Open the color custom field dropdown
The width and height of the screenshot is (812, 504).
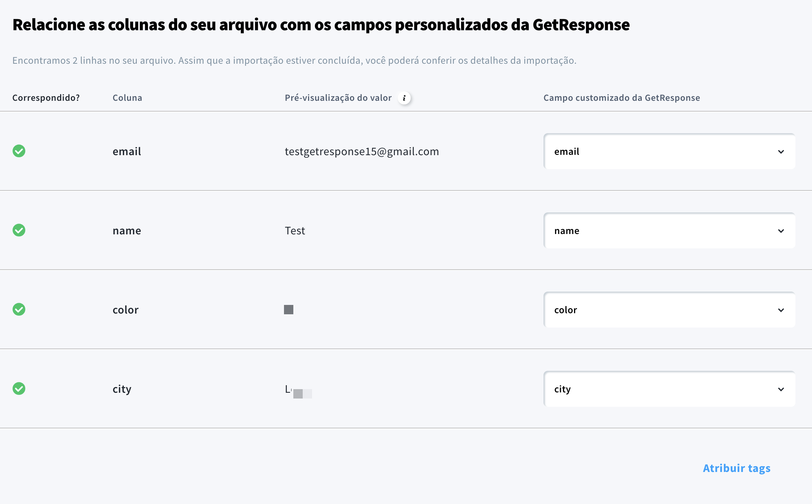(669, 310)
